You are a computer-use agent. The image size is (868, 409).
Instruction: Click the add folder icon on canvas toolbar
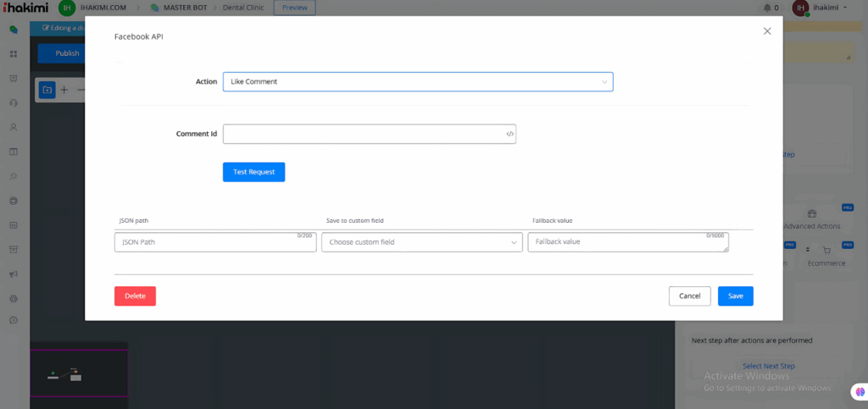coord(47,90)
